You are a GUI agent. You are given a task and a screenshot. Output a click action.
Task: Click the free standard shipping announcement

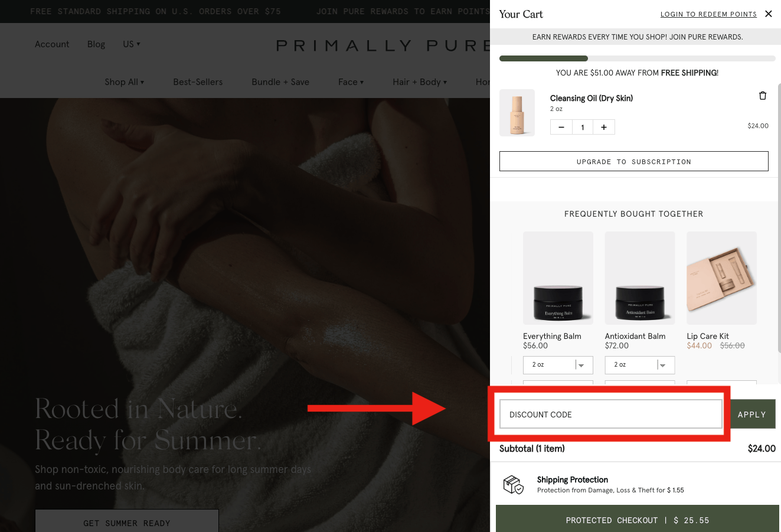[x=155, y=11]
